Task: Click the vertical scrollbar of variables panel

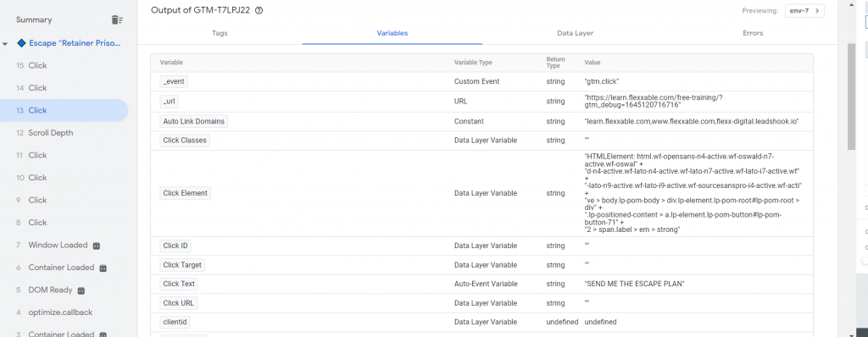Action: click(x=852, y=97)
